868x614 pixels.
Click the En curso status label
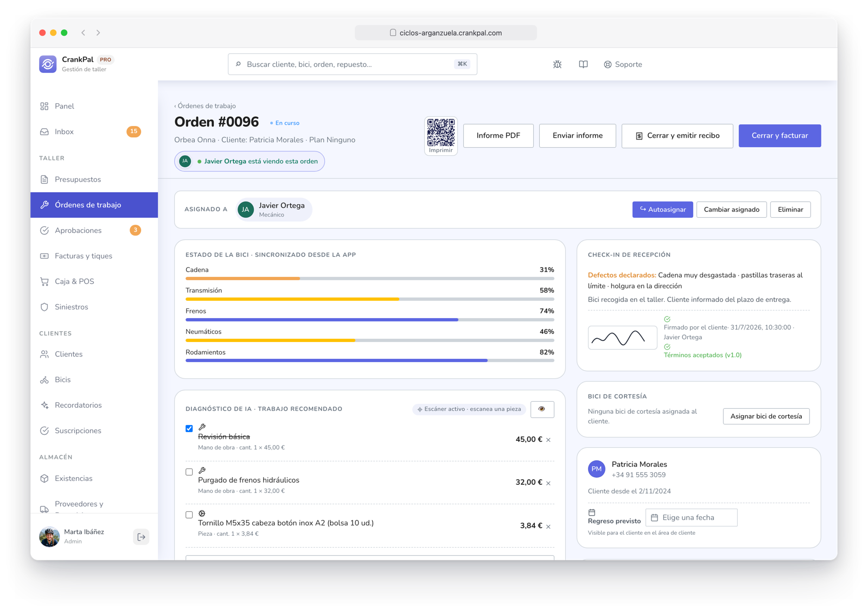pyautogui.click(x=285, y=123)
